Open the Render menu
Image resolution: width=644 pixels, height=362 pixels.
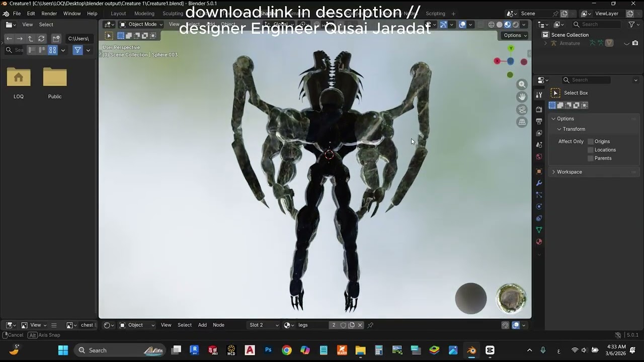[x=49, y=14]
